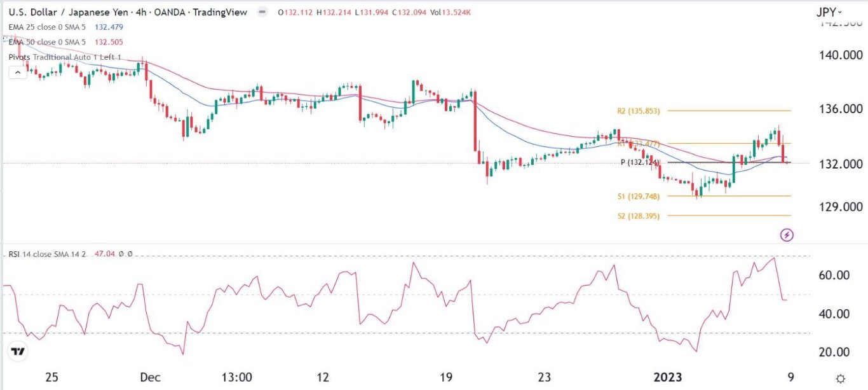Click the purple lightning bolt icon
The image size is (868, 390).
click(787, 235)
